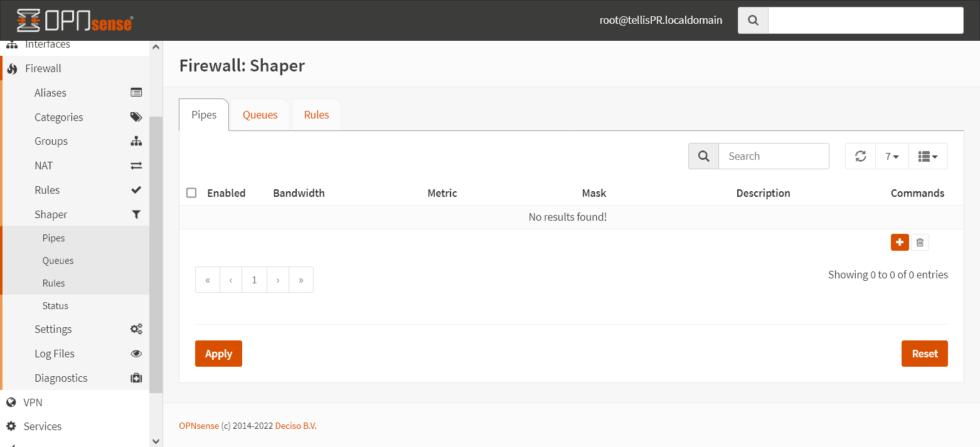Screen dimensions: 980x447
Task: Open the rows-per-page dropdown showing 7
Action: tap(892, 155)
